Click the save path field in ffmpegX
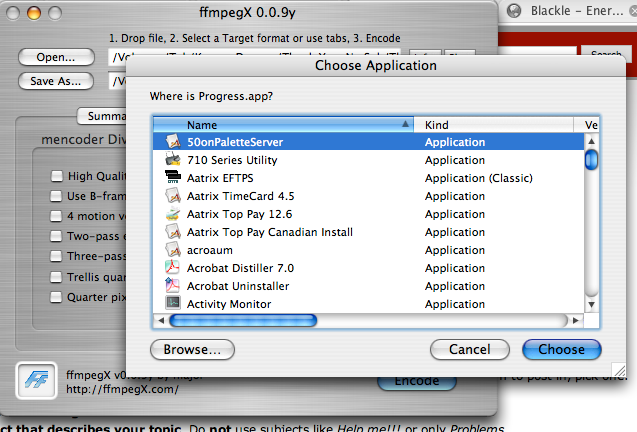This screenshot has height=432, width=637. click(x=117, y=81)
